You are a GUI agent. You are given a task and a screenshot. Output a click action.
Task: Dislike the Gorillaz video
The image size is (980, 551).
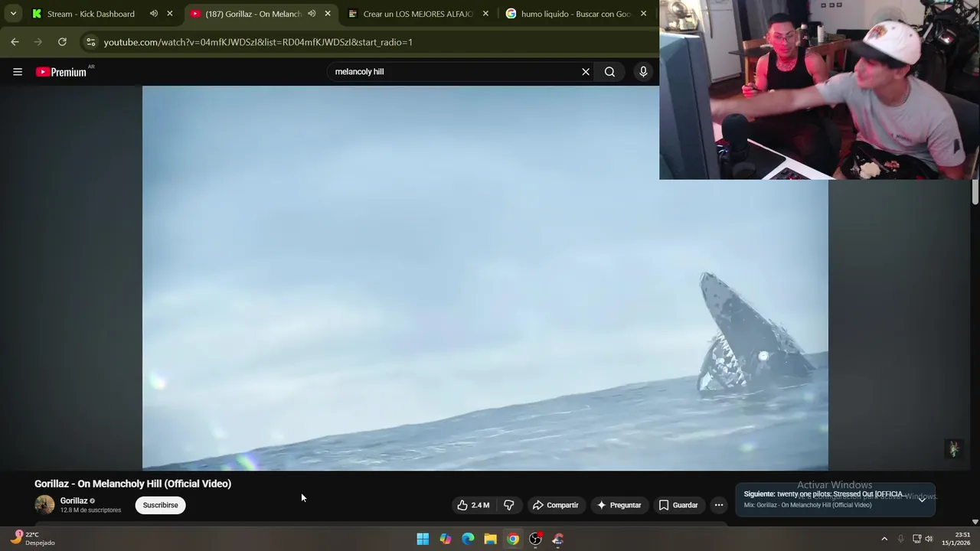pyautogui.click(x=508, y=505)
